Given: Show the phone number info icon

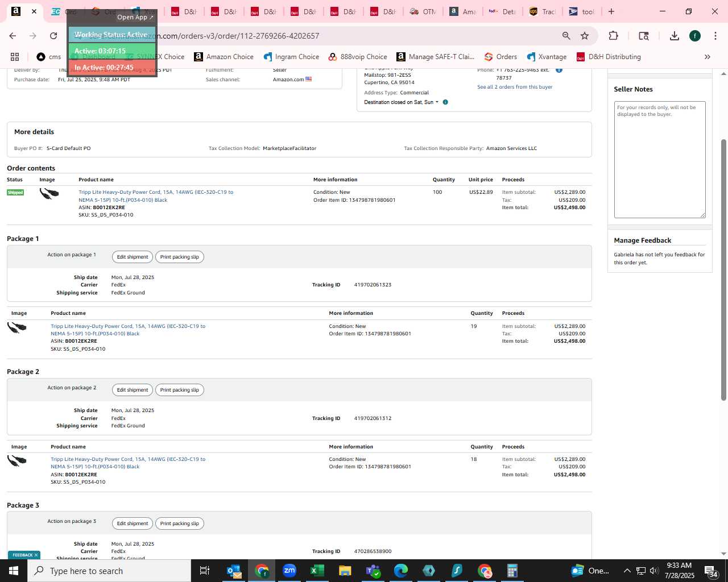Looking at the screenshot, I should tap(559, 70).
